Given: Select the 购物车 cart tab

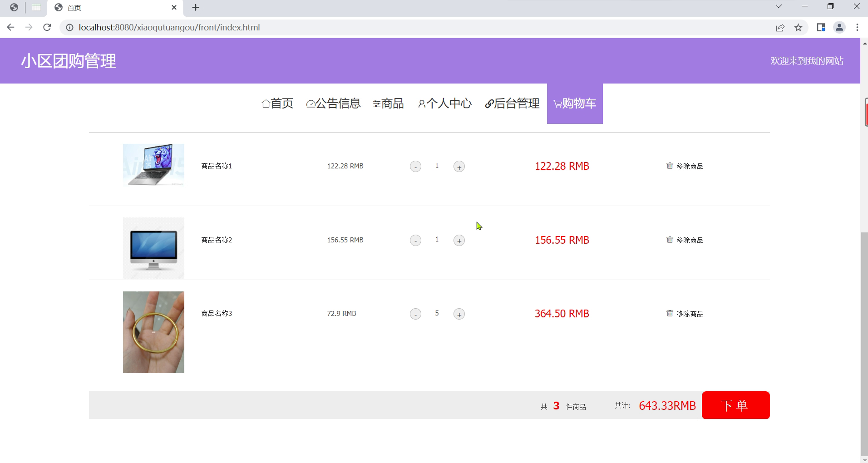Looking at the screenshot, I should point(575,103).
